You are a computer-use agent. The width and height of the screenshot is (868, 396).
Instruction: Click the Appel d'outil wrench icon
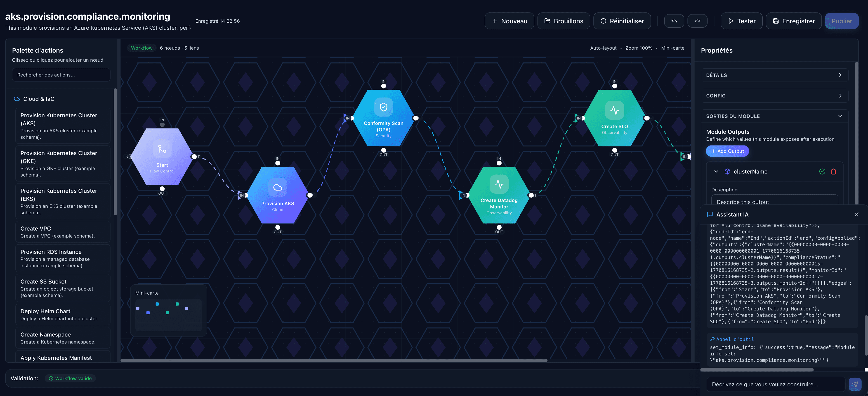point(712,339)
